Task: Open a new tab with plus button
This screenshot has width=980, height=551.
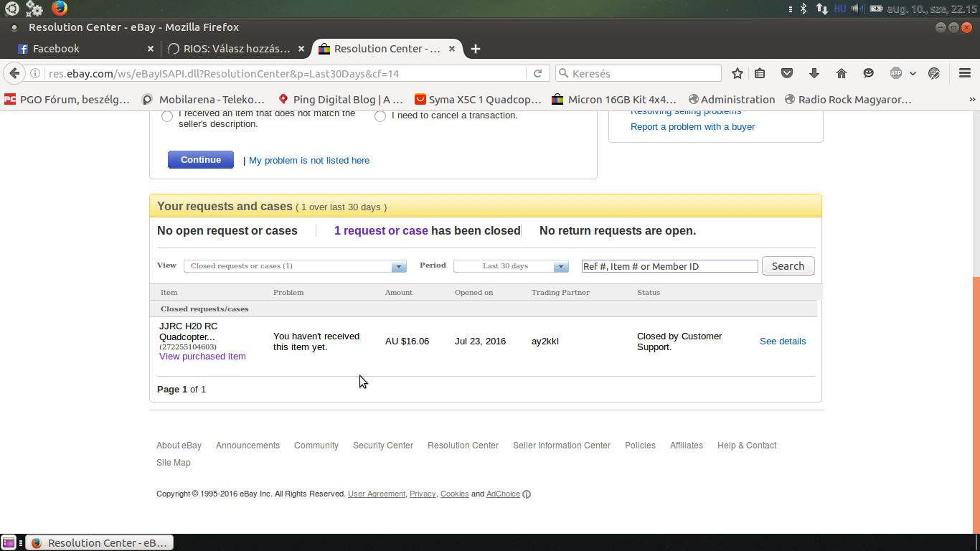Action: click(475, 49)
